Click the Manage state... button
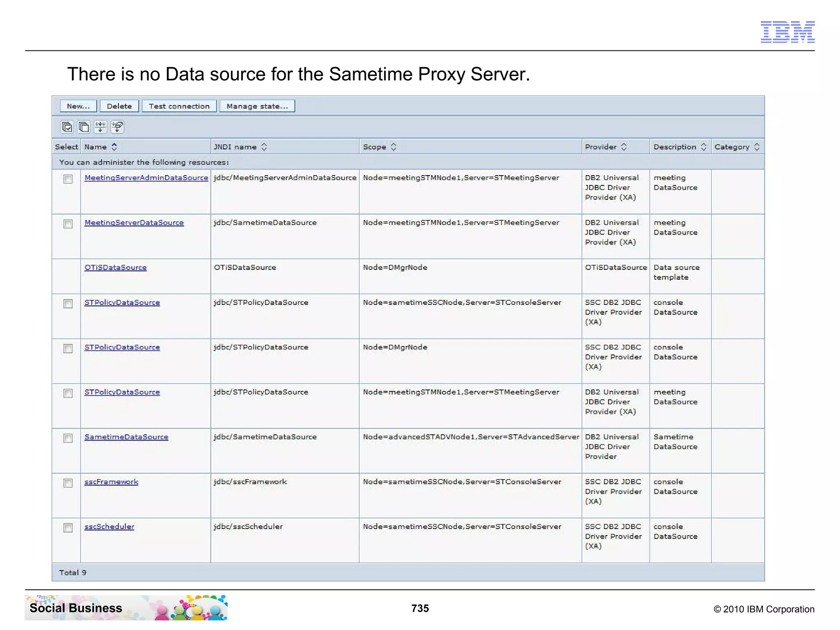Screen dimensions: 840x630 click(x=257, y=106)
